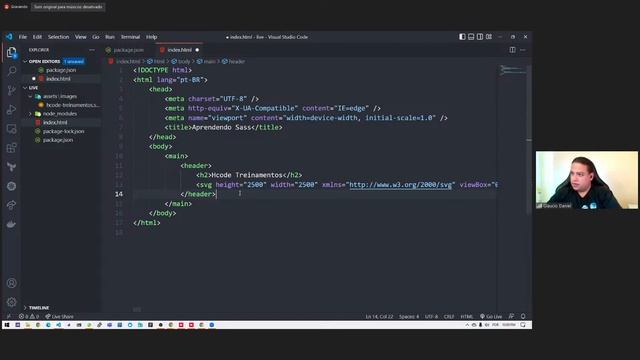This screenshot has height=360, width=640.
Task: Open the Explorer views and more actions ellipsis
Action: [x=92, y=50]
